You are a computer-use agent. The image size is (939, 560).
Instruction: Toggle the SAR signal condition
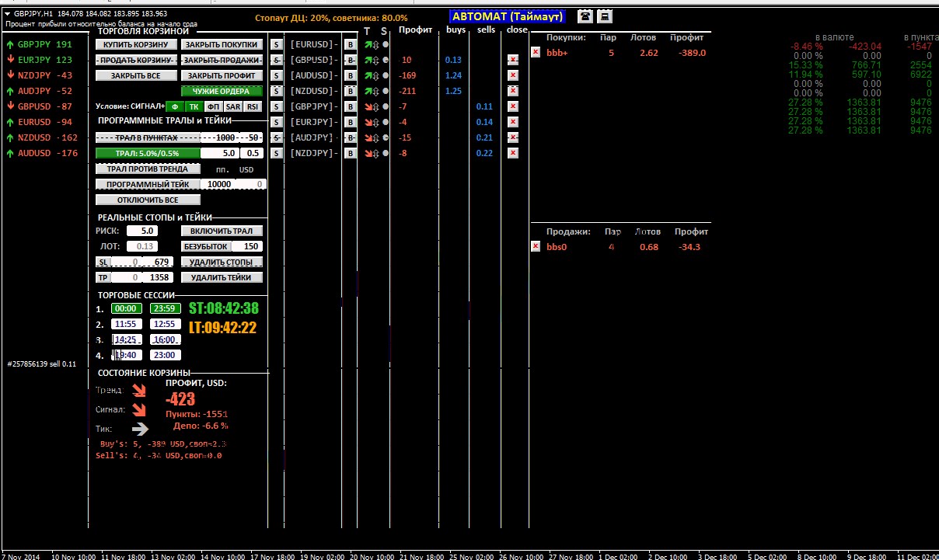pyautogui.click(x=233, y=106)
